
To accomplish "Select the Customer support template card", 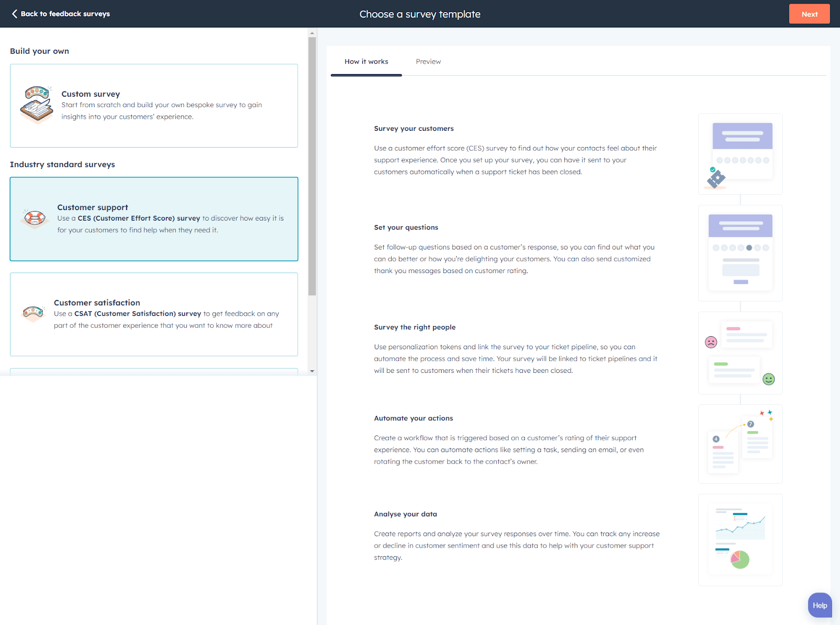I will coord(154,219).
